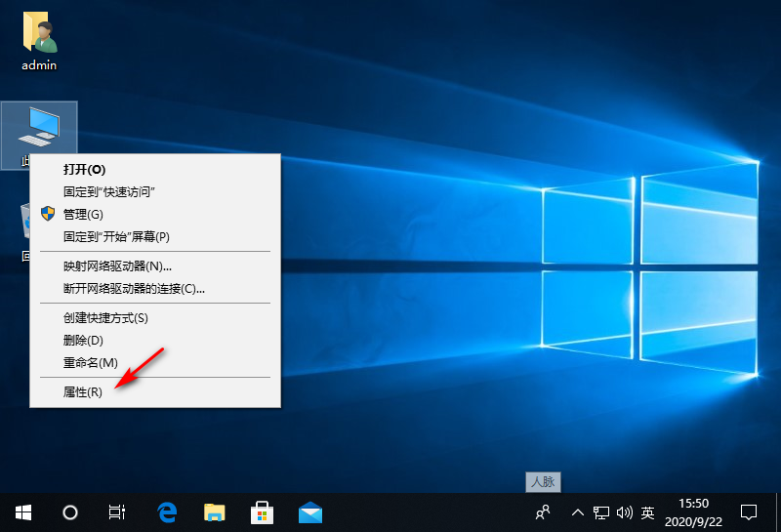Toggle the 英 input method indicator
This screenshot has width=781, height=532.
647,512
